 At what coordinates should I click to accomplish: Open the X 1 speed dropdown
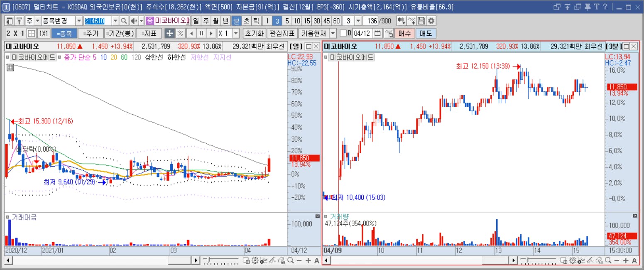[x=236, y=33]
